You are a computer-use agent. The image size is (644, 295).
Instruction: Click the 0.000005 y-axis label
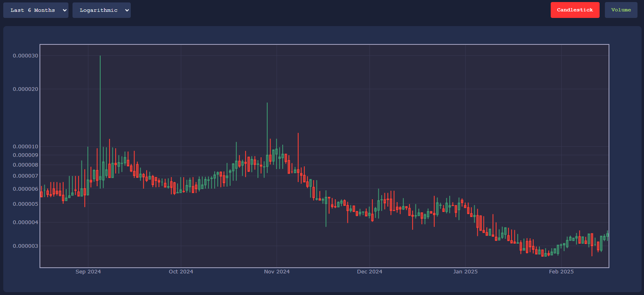pyautogui.click(x=26, y=204)
